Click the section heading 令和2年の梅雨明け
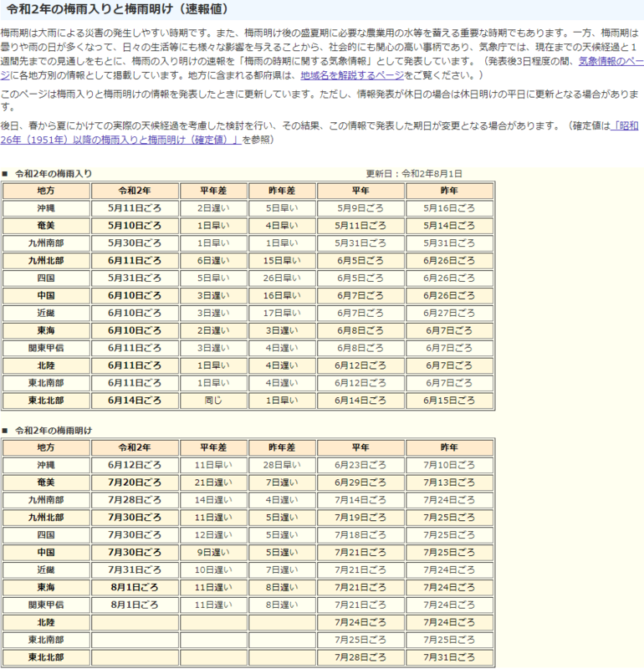Viewport: 644px width, 669px height. point(54,431)
